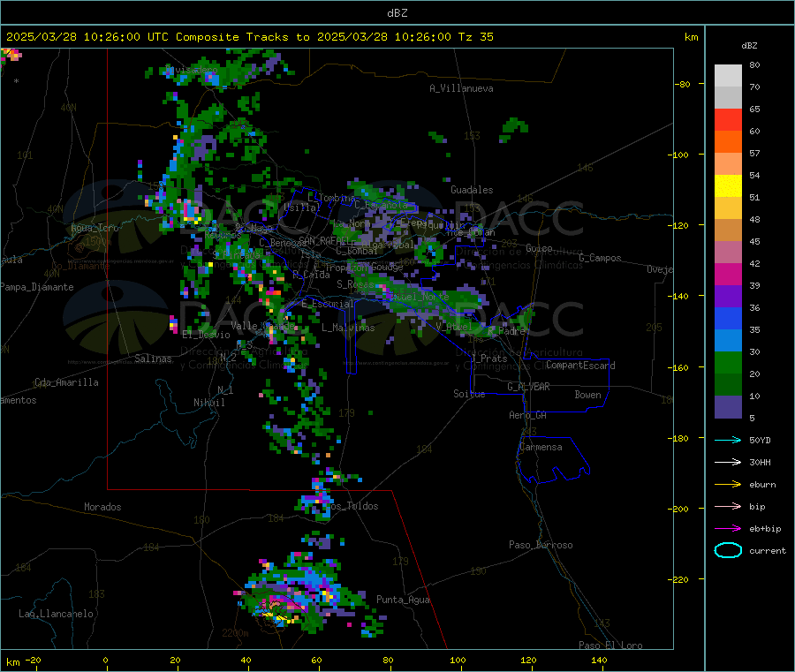Click the magenta eb+bip arrow icon

(x=728, y=528)
